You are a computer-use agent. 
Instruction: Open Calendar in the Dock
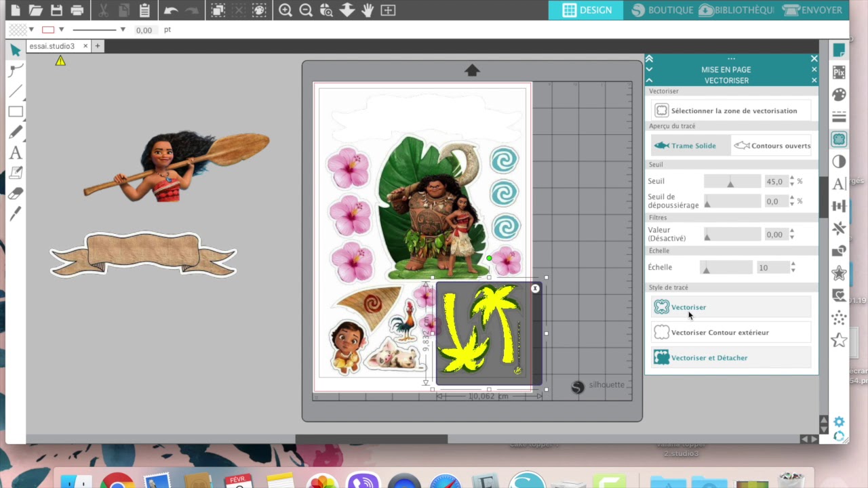click(239, 481)
